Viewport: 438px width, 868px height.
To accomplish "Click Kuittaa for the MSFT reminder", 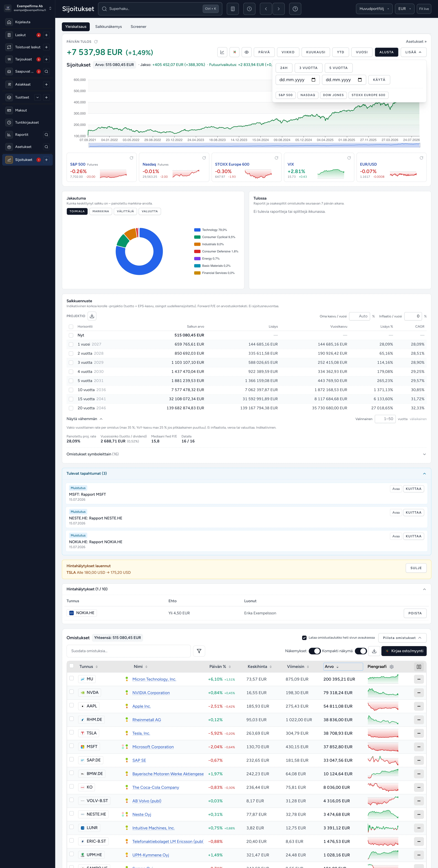I will tap(413, 489).
